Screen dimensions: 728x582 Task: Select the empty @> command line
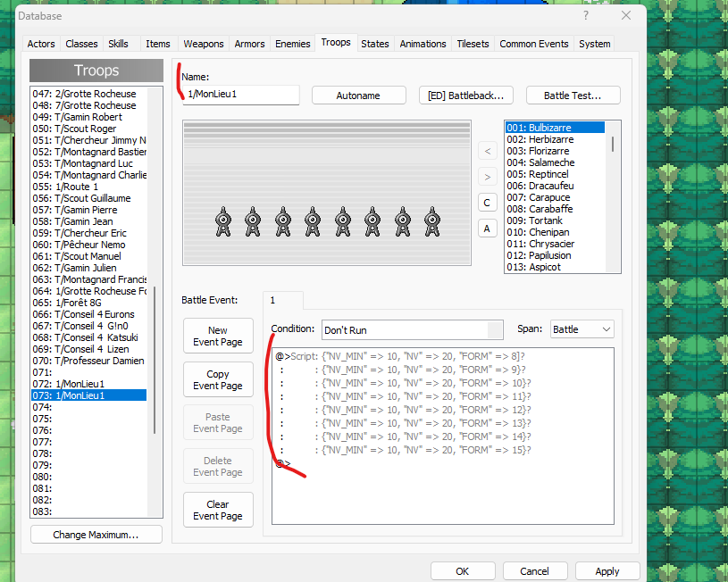tap(443, 463)
